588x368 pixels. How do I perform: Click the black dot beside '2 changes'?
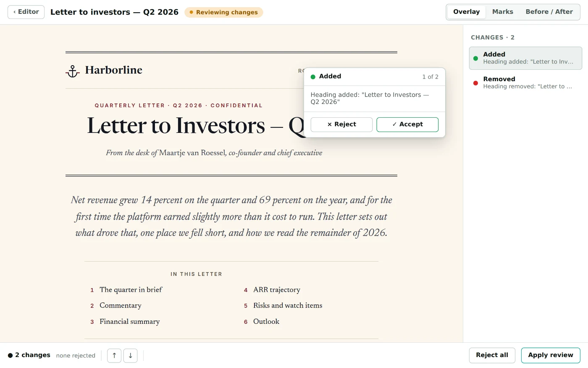pyautogui.click(x=10, y=355)
